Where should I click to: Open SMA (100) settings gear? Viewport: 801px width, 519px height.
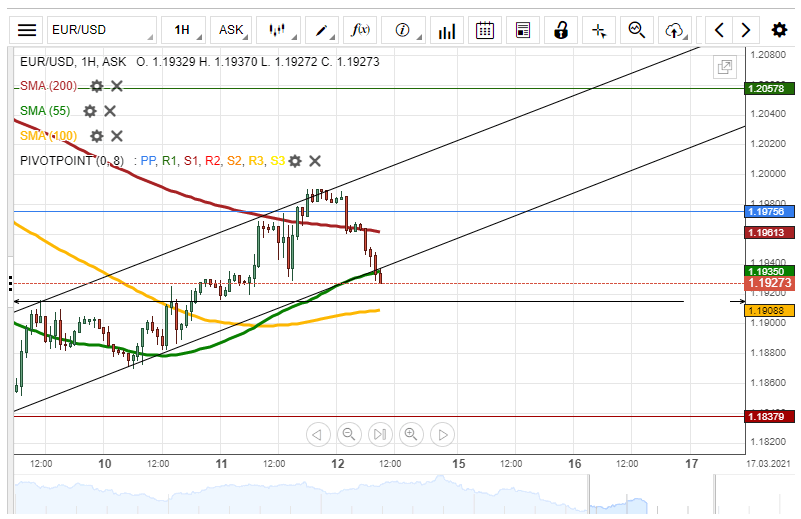(97, 136)
